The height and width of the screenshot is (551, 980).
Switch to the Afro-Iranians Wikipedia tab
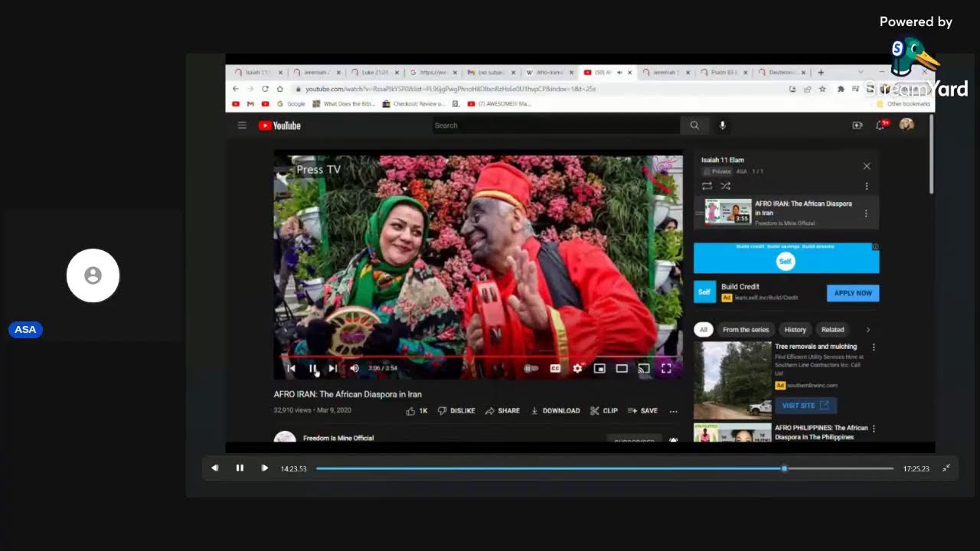pos(547,73)
